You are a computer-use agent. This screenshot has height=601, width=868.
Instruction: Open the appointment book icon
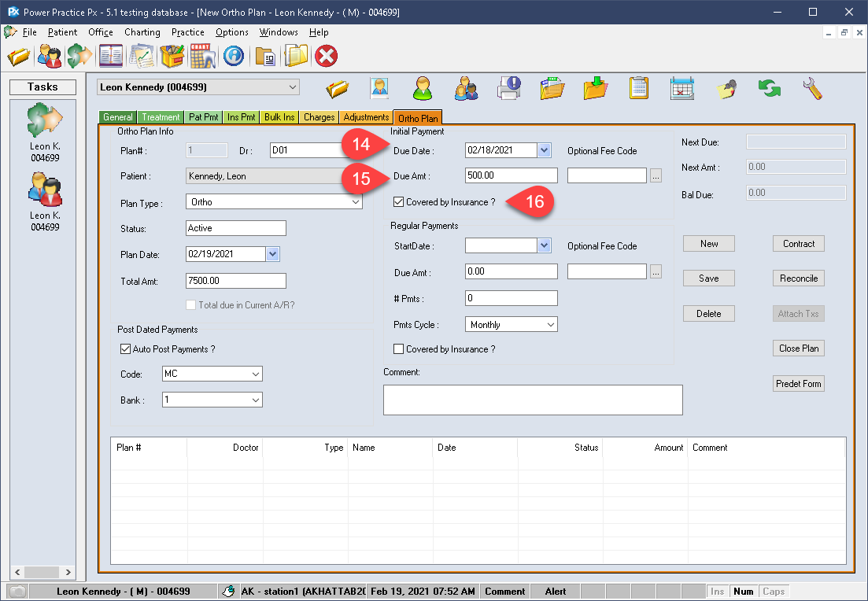tap(111, 57)
